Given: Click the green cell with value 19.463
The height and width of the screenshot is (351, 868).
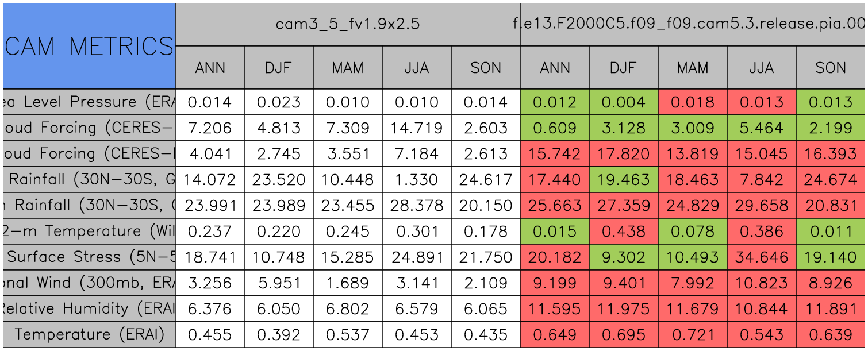Looking at the screenshot, I should 623,180.
